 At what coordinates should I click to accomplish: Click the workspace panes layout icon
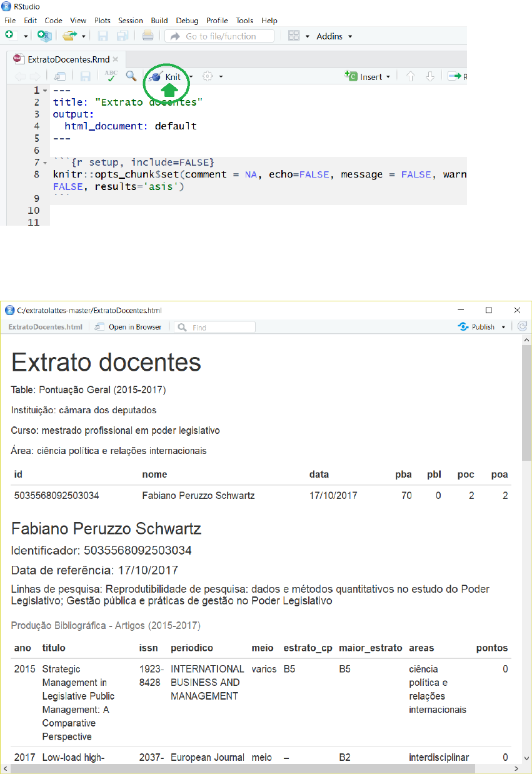294,36
